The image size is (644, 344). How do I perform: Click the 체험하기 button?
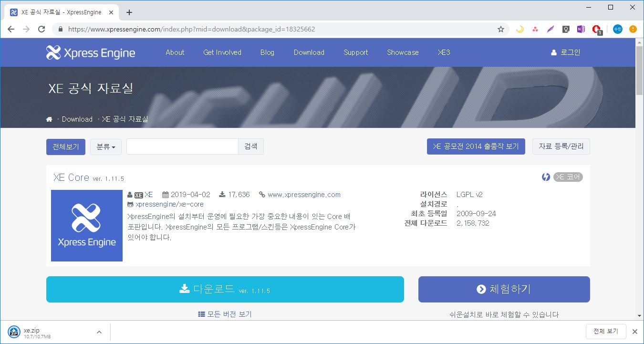504,289
